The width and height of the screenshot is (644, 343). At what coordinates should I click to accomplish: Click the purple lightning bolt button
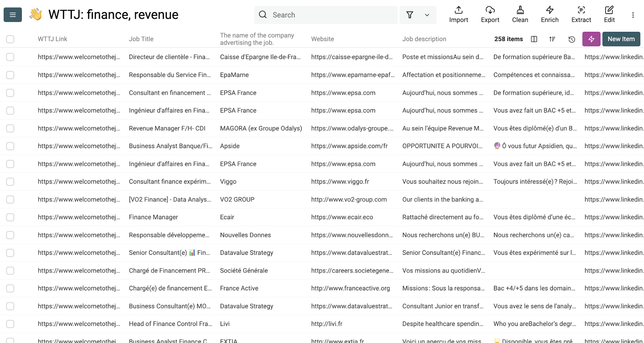[591, 39]
